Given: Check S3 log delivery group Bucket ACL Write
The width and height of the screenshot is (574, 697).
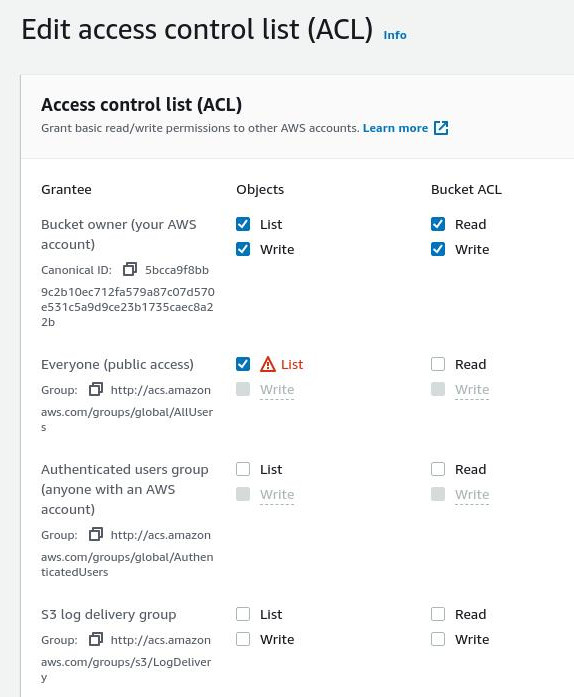Looking at the screenshot, I should pos(438,639).
